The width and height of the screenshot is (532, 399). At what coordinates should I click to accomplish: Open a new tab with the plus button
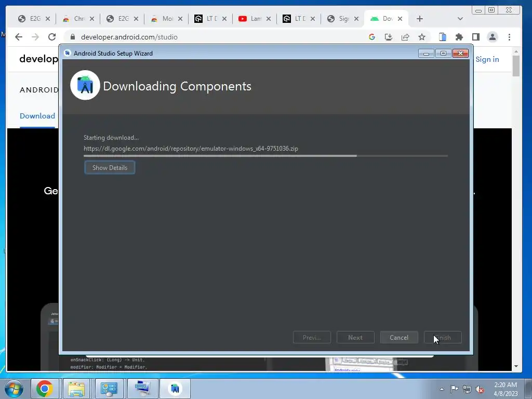(x=420, y=19)
